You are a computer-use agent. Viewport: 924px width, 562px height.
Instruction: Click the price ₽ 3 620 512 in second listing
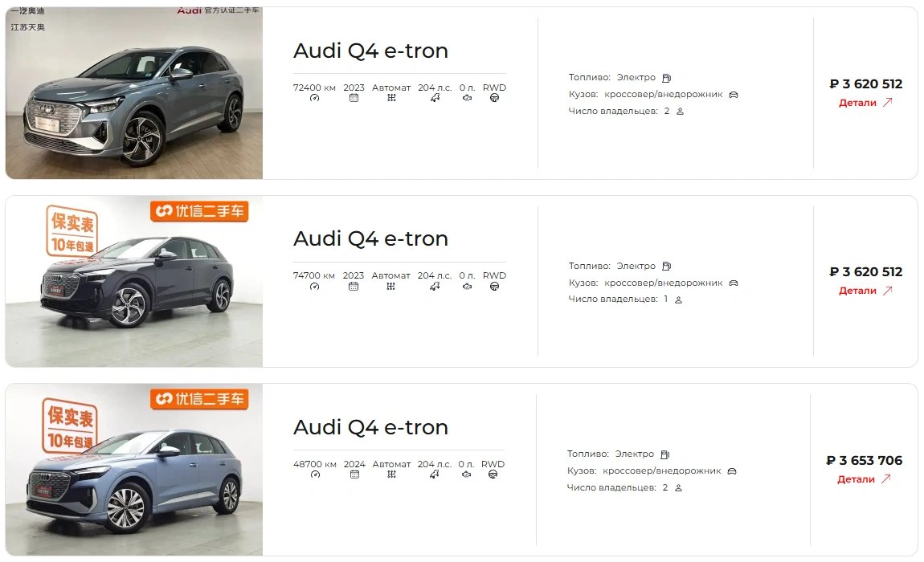coord(865,272)
